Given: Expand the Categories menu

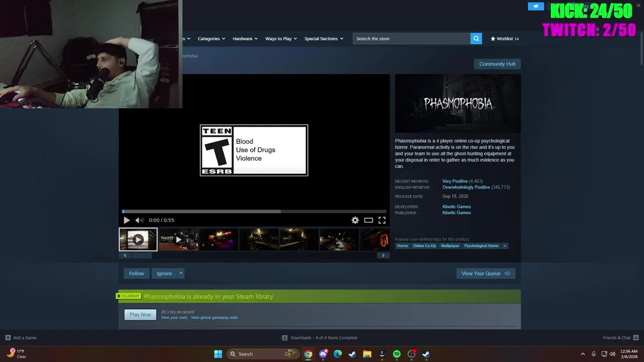Looking at the screenshot, I should [x=211, y=39].
